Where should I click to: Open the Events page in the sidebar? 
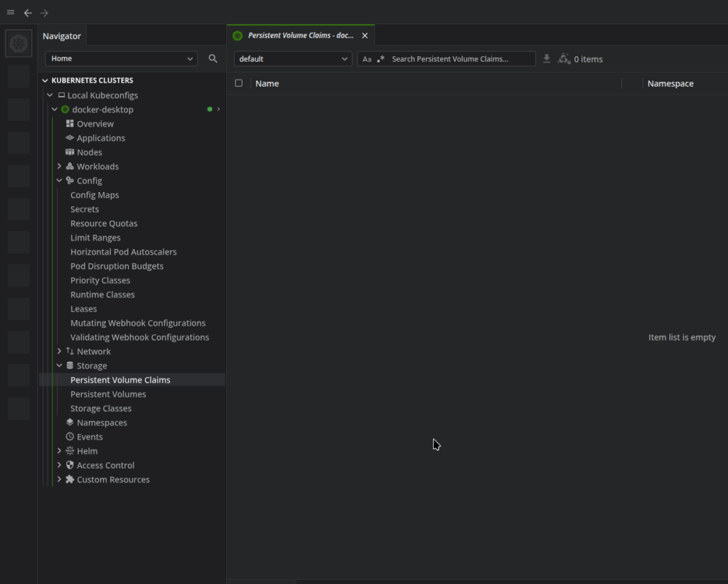88,436
